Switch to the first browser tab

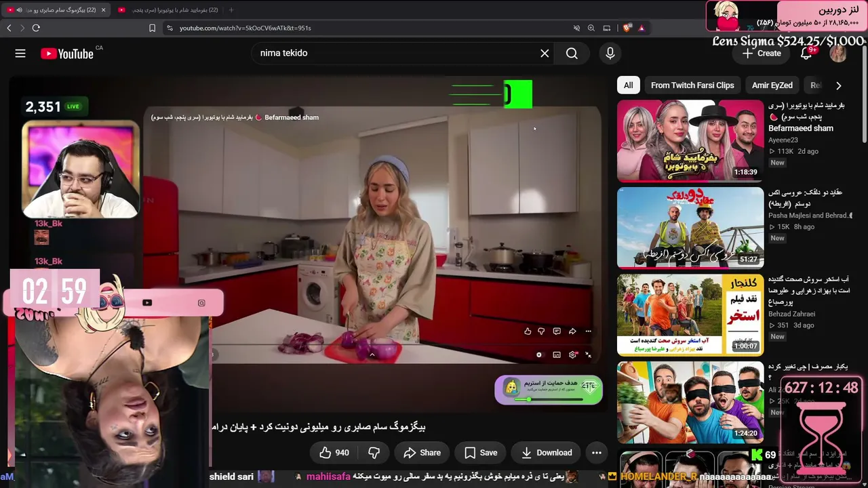tap(57, 10)
